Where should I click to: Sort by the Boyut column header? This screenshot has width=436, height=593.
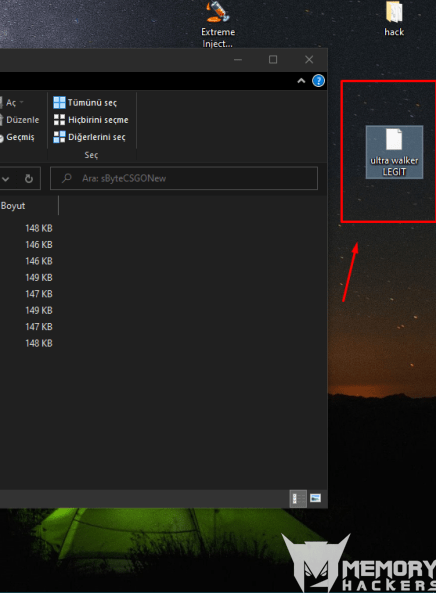click(x=29, y=206)
